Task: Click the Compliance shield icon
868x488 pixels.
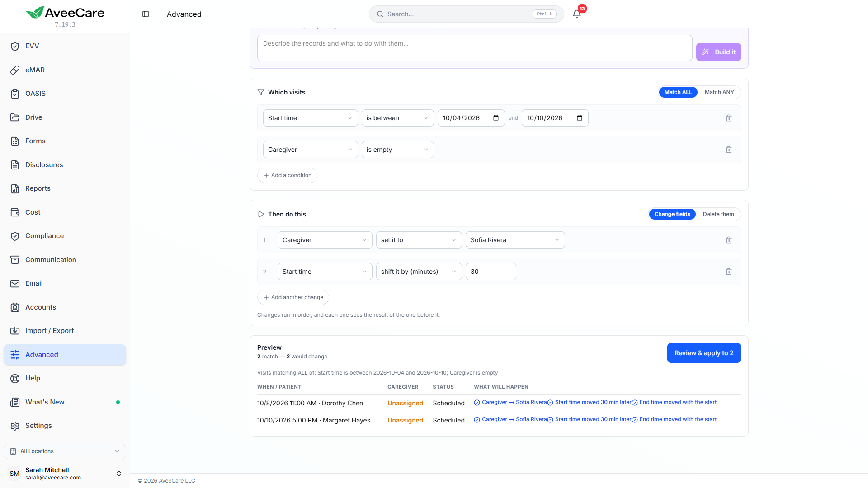Action: [15, 236]
